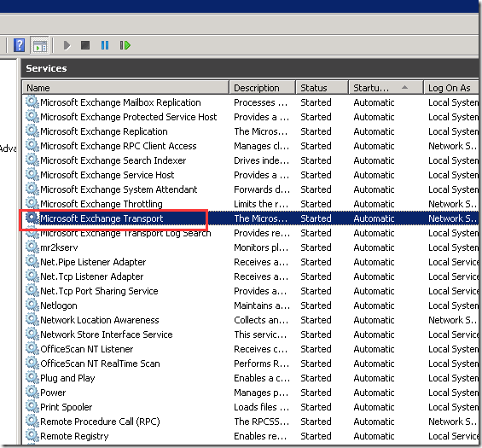Click the Microsoft Exchange RPC Client Access icon
The width and height of the screenshot is (482, 448).
pos(32,145)
